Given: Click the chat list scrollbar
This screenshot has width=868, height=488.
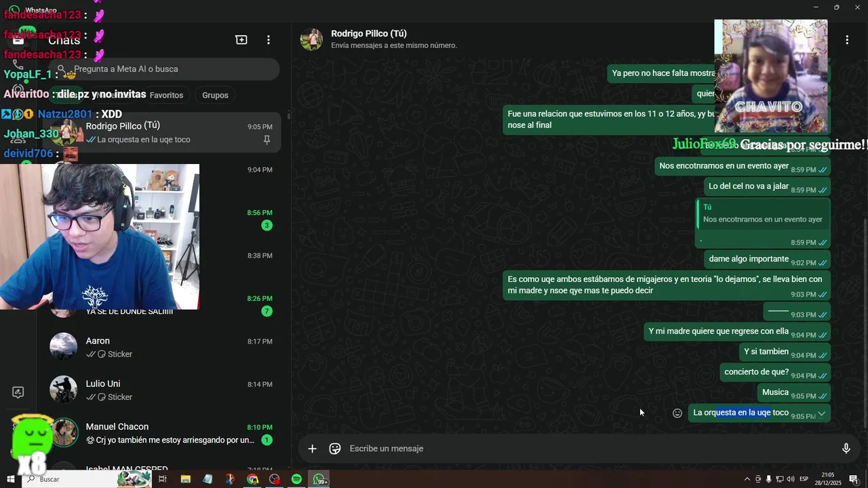Looking at the screenshot, I should click(x=289, y=115).
